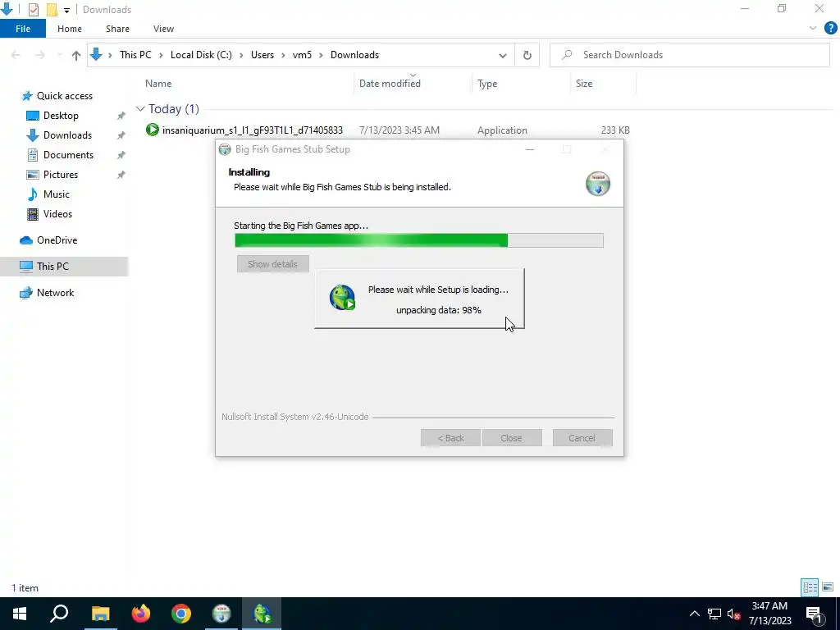Image resolution: width=840 pixels, height=630 pixels.
Task: Open the notification center icon
Action: click(x=814, y=614)
